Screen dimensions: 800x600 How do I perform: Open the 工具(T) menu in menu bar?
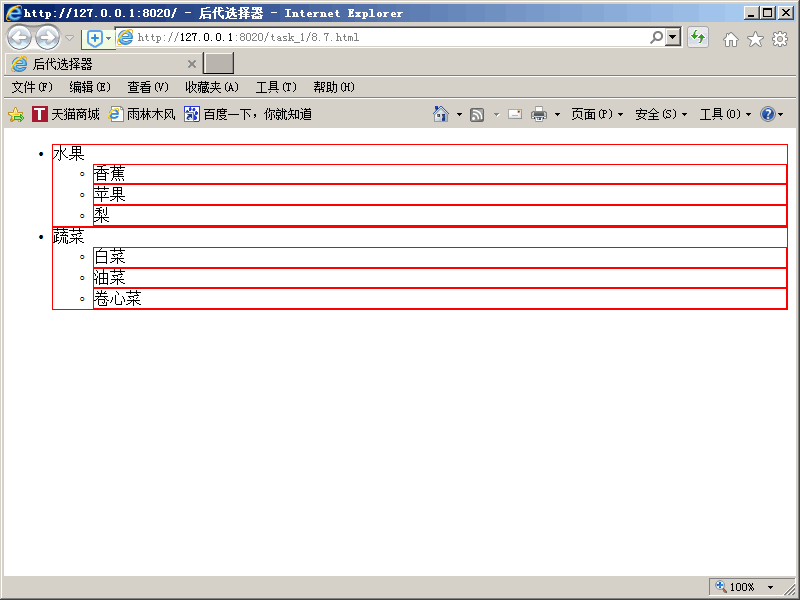[x=276, y=87]
